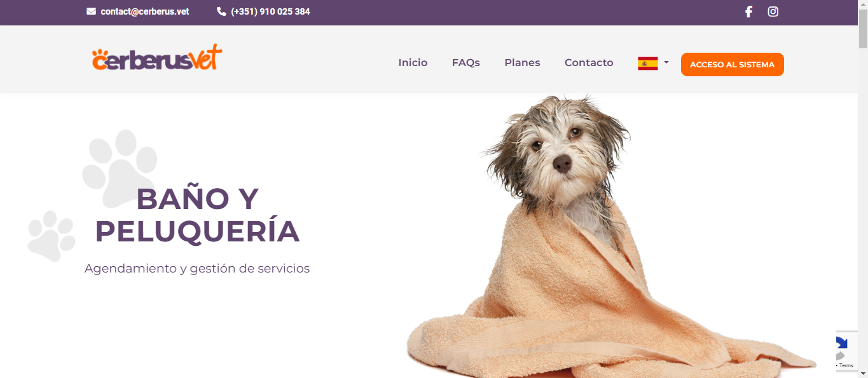Open the Instagram icon link

[773, 11]
